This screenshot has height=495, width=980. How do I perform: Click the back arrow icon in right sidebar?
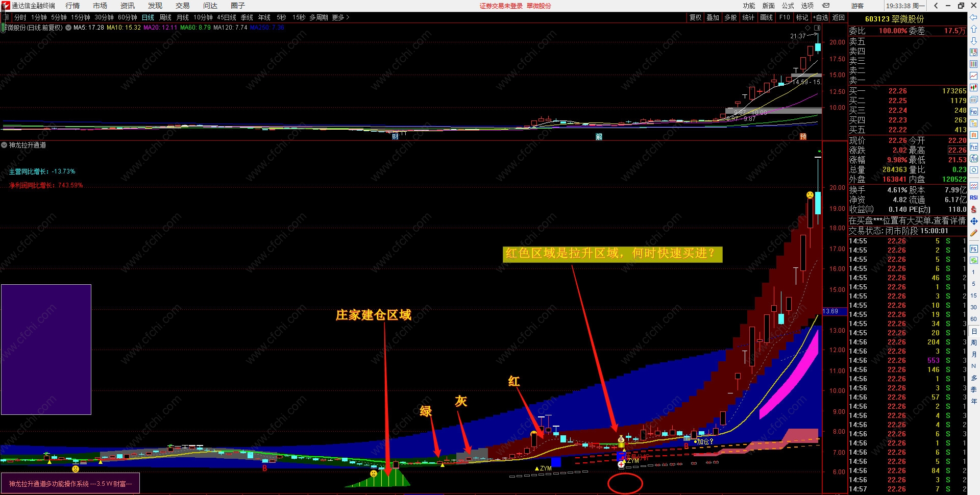tap(974, 18)
